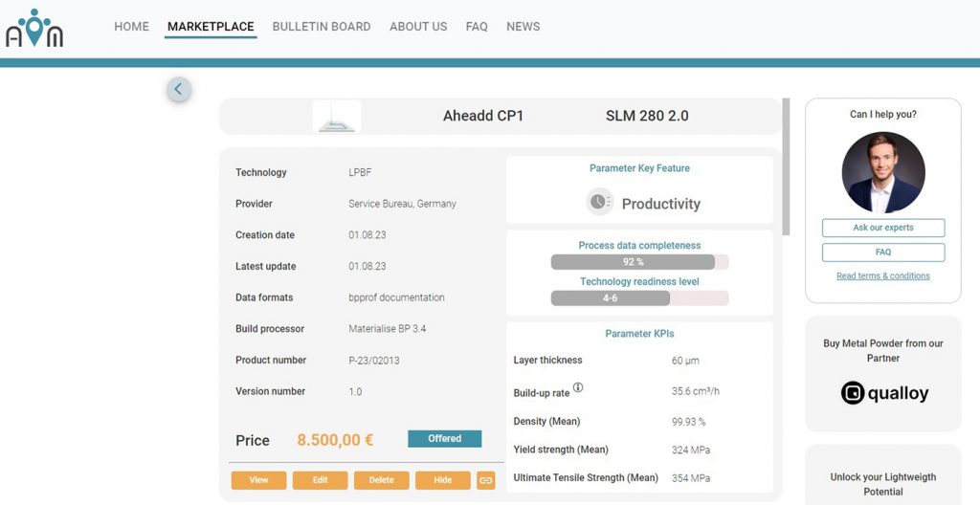Click the price 8.500,00 €
The height and width of the screenshot is (505, 980).
[335, 440]
